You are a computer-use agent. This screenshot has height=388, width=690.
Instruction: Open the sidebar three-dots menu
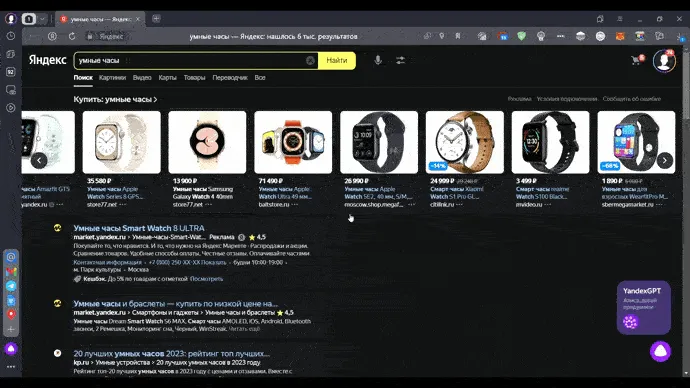(x=11, y=366)
